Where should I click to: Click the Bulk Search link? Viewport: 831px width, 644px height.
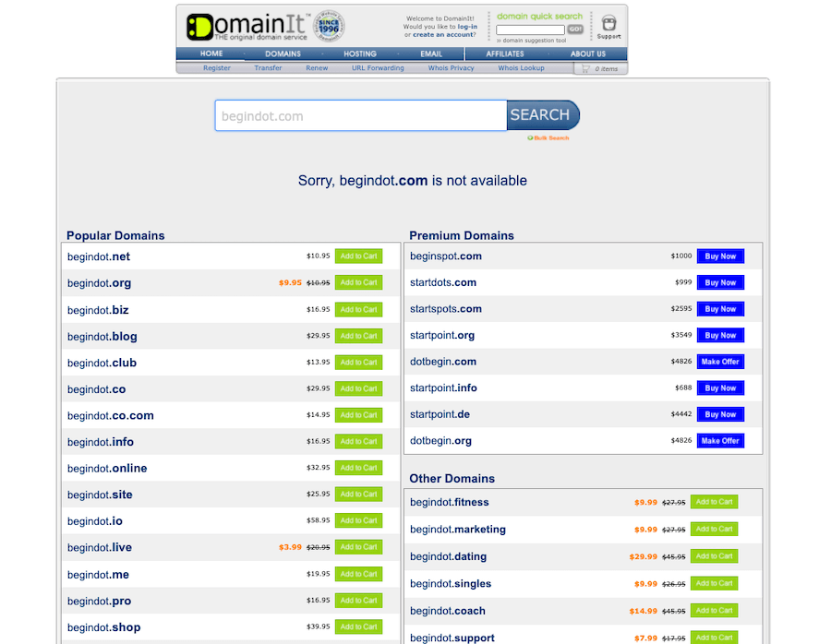(548, 137)
